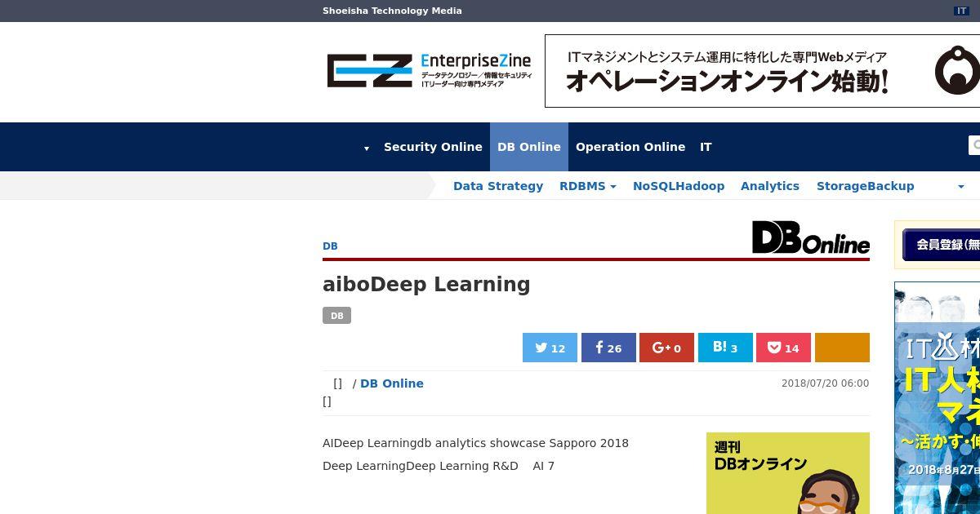This screenshot has height=514, width=980.
Task: Share on Google Plus button
Action: tap(666, 348)
